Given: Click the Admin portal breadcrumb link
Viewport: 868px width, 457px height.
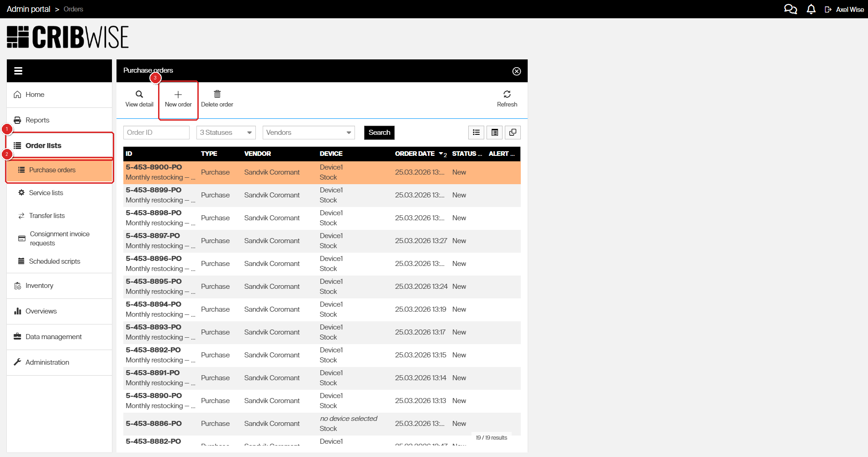Looking at the screenshot, I should (x=28, y=9).
